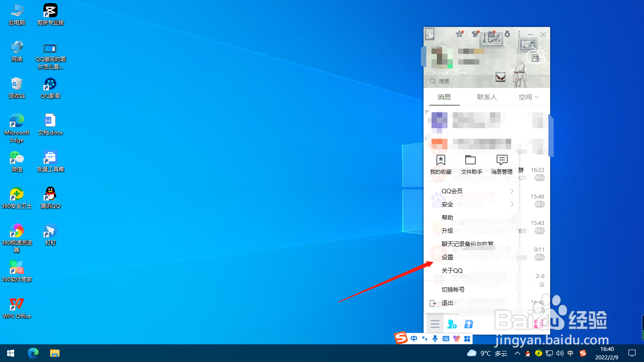The width and height of the screenshot is (644, 362).
Task: Select the 微信 desktop icon
Action: (x=17, y=161)
